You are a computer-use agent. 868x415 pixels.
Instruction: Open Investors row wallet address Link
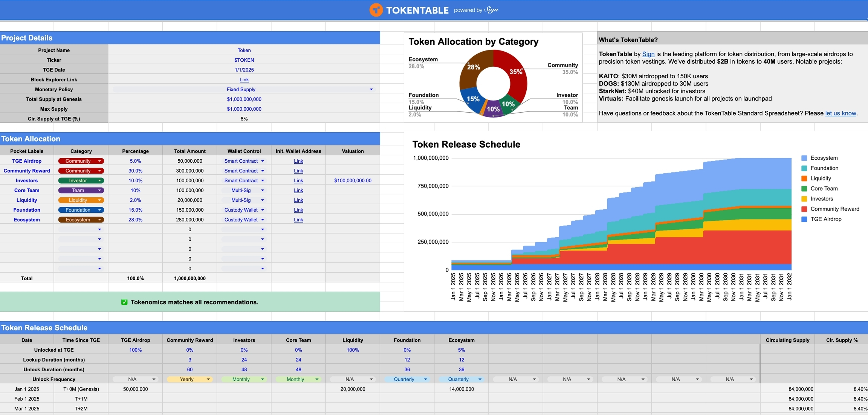298,180
